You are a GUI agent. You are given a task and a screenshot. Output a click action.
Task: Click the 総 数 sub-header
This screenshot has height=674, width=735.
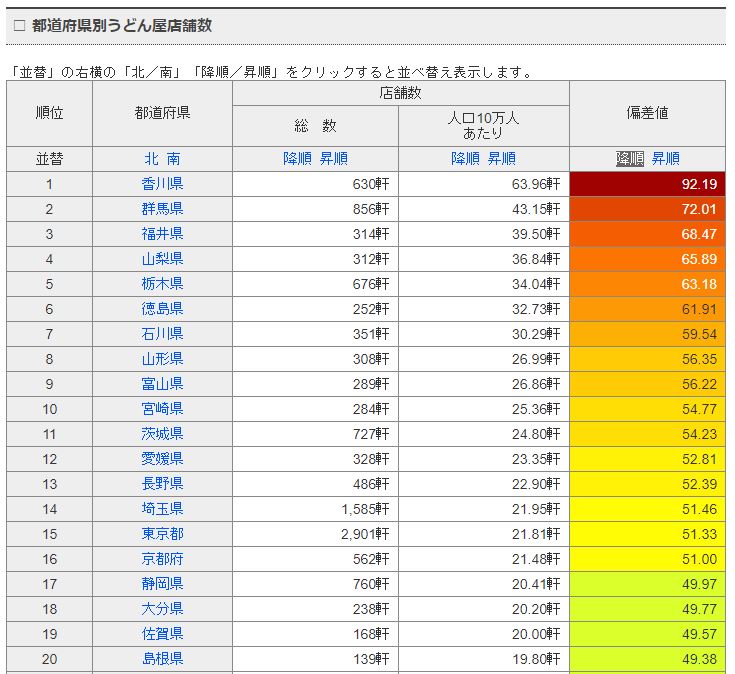[315, 126]
